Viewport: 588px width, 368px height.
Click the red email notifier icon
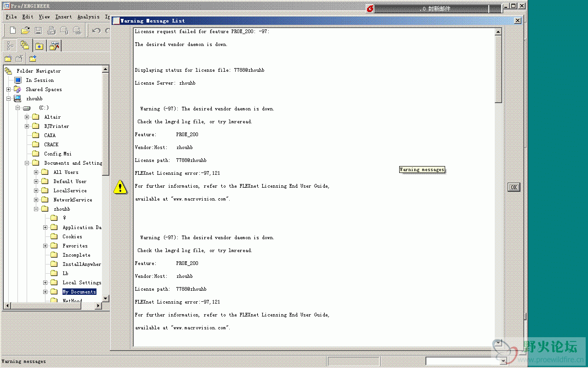click(370, 8)
